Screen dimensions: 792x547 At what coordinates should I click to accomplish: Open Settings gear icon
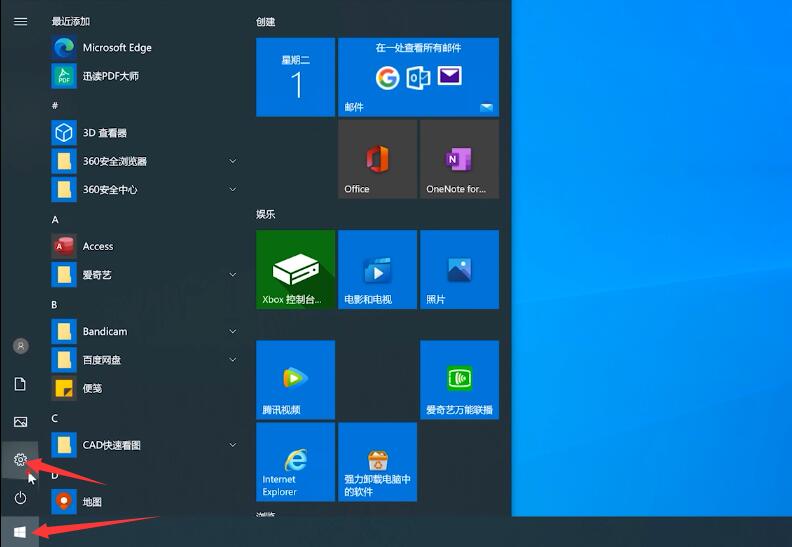coord(20,460)
